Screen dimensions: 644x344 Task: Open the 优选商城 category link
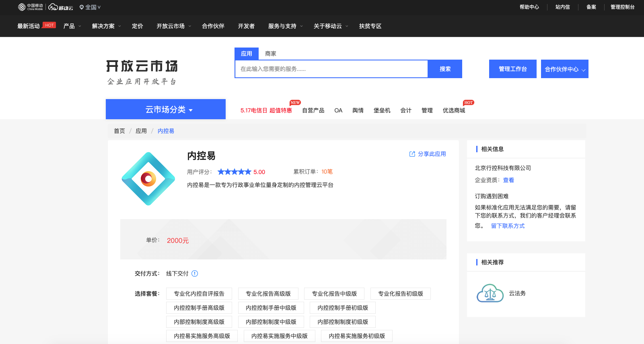(x=454, y=110)
